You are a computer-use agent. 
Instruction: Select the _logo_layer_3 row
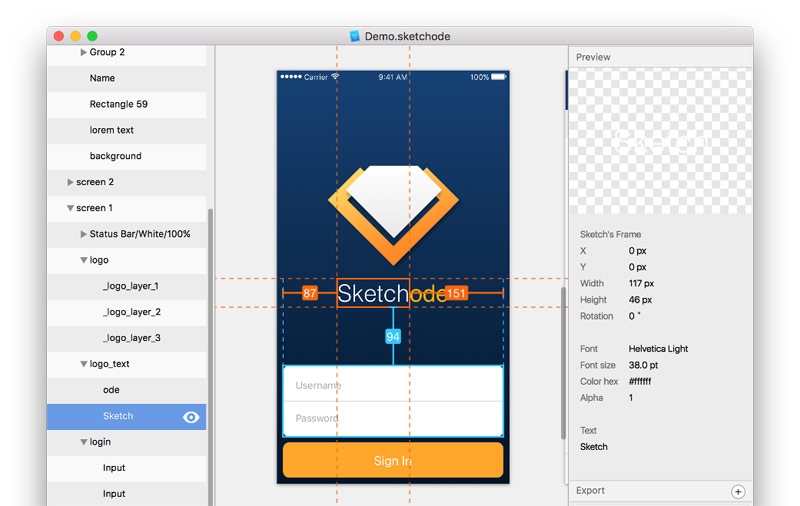coord(127,338)
